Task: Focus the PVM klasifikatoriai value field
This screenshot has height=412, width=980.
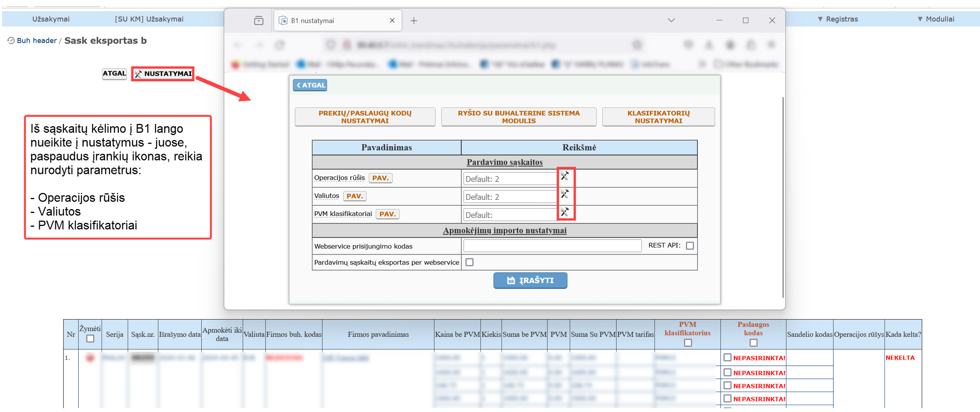Action: (x=510, y=215)
